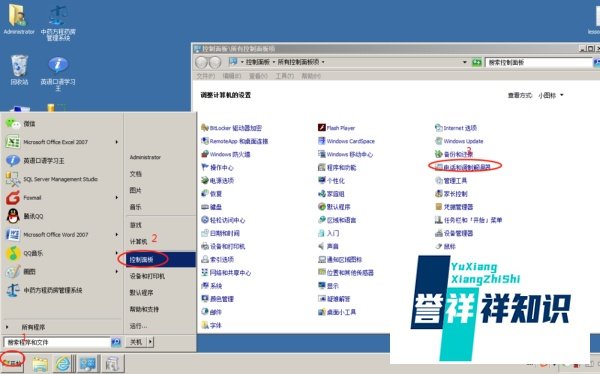Open Windows CardSpace item
Viewport: 600px width, 374px height.
pyautogui.click(x=346, y=141)
